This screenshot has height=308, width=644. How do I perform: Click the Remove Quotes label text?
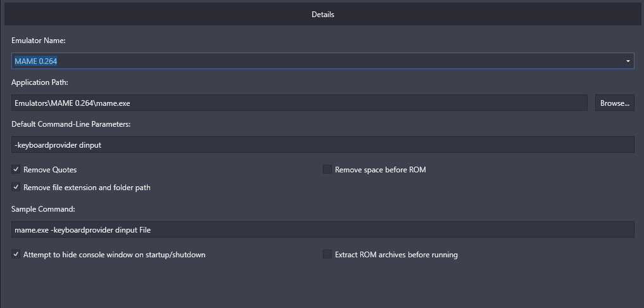pos(50,170)
